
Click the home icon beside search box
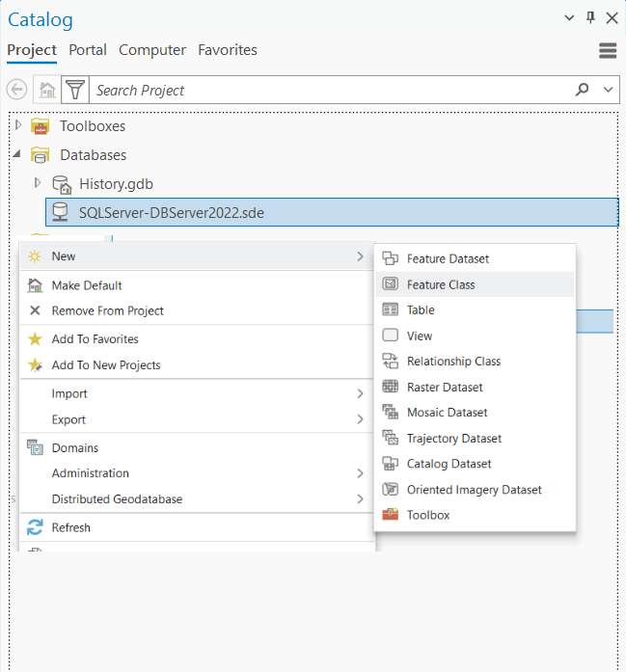coord(47,90)
